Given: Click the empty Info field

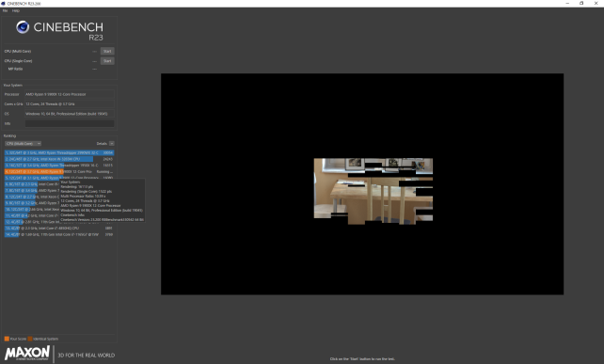Looking at the screenshot, I should pyautogui.click(x=70, y=123).
